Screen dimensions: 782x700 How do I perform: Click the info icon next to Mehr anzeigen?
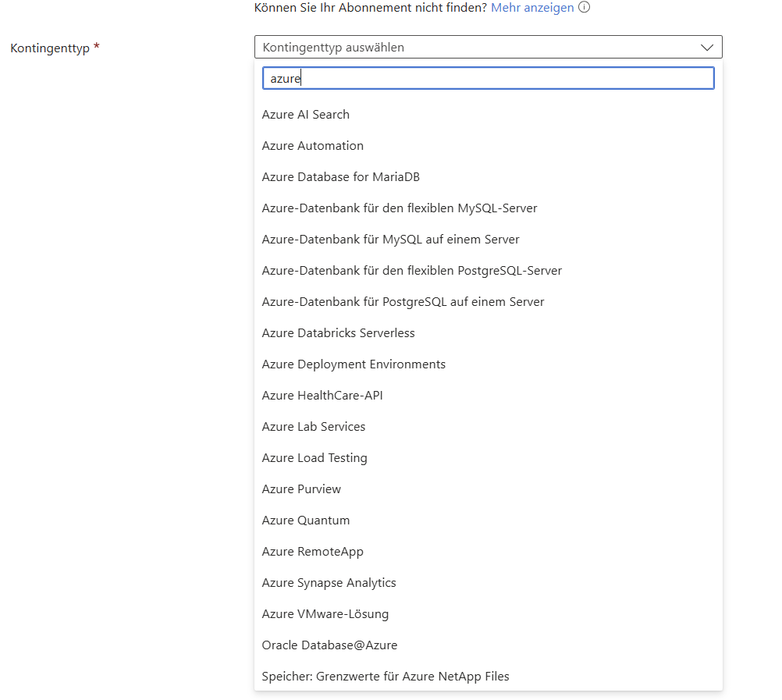coord(584,8)
